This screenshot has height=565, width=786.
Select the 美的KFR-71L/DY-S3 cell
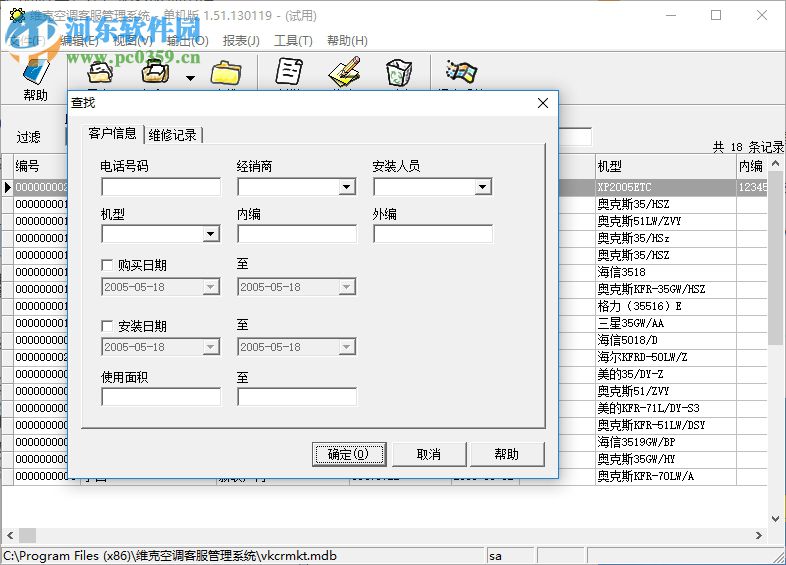tap(666, 408)
